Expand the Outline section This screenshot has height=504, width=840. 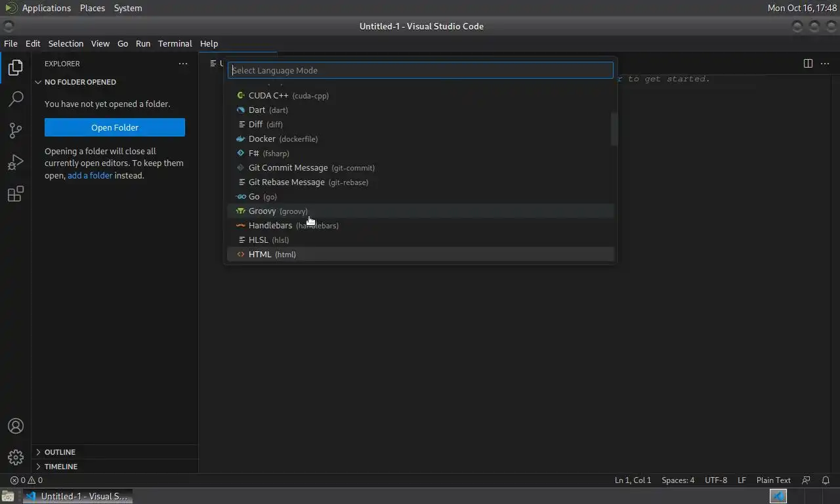click(115, 452)
